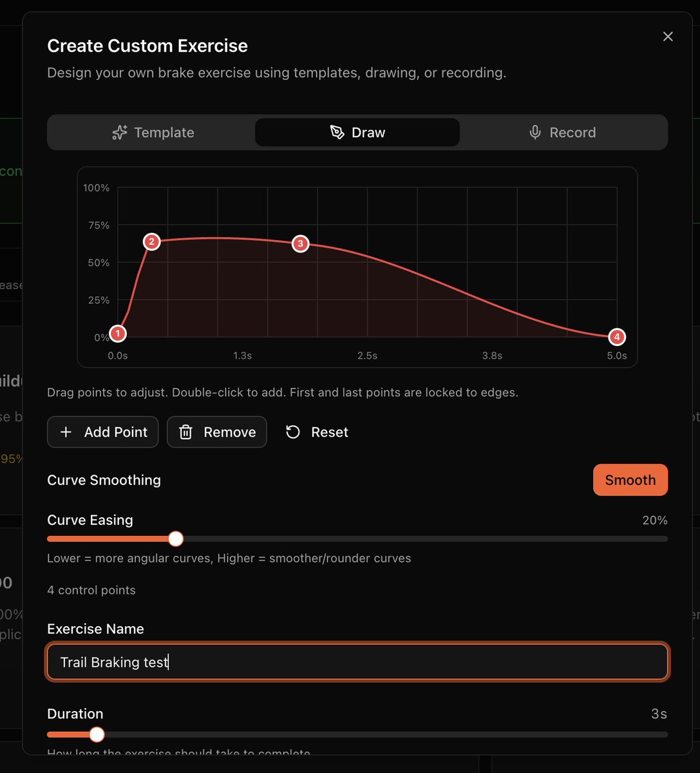Reset the drawn curve

pyautogui.click(x=317, y=432)
